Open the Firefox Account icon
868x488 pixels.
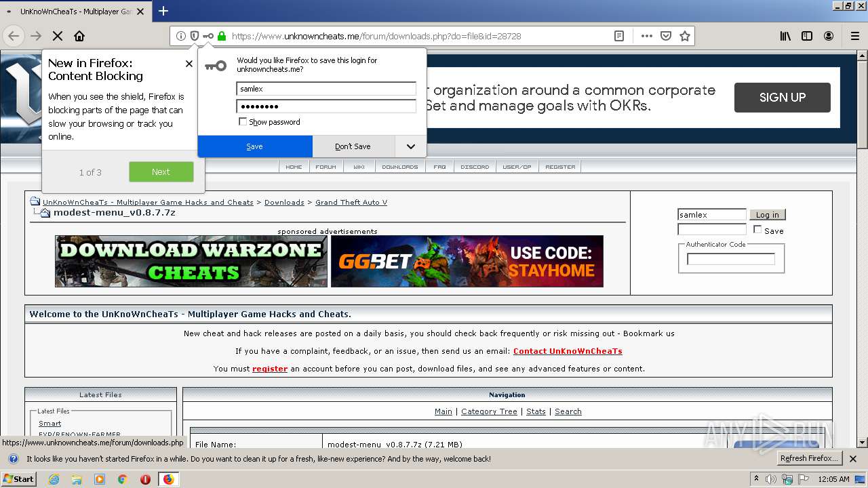tap(829, 36)
